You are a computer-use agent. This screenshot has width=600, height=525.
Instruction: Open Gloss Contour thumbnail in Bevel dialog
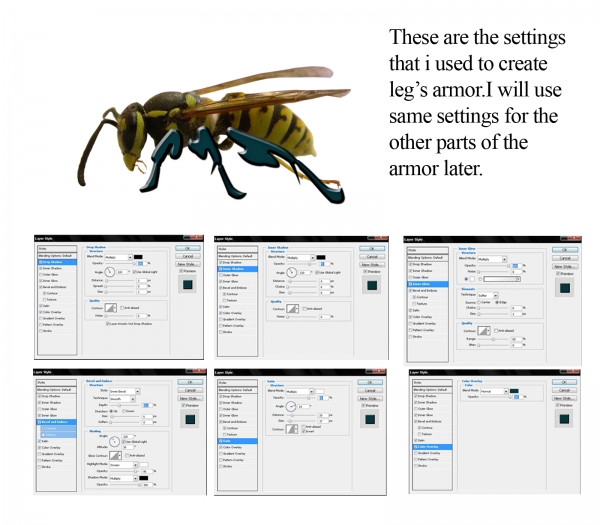[x=116, y=456]
